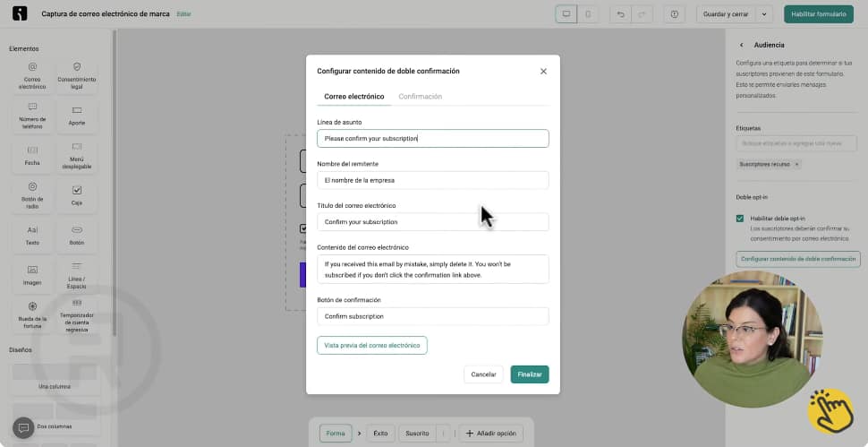Add the Botón element

pos(76,236)
